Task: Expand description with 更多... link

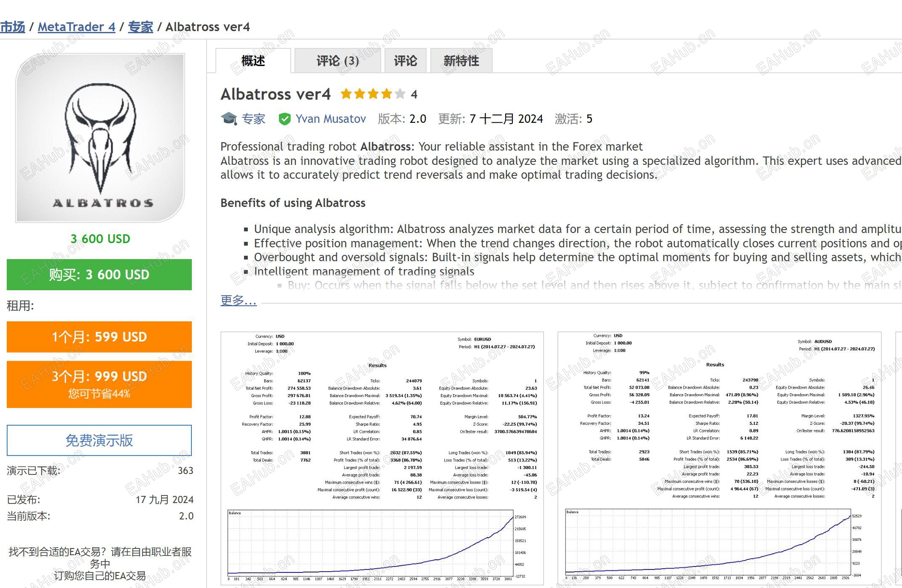Action: click(239, 300)
